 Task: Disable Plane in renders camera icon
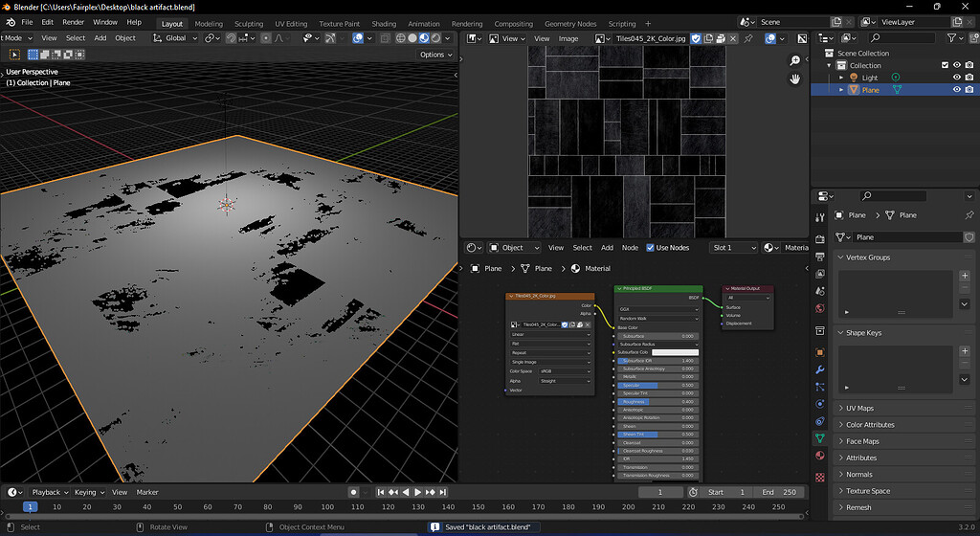click(x=969, y=90)
